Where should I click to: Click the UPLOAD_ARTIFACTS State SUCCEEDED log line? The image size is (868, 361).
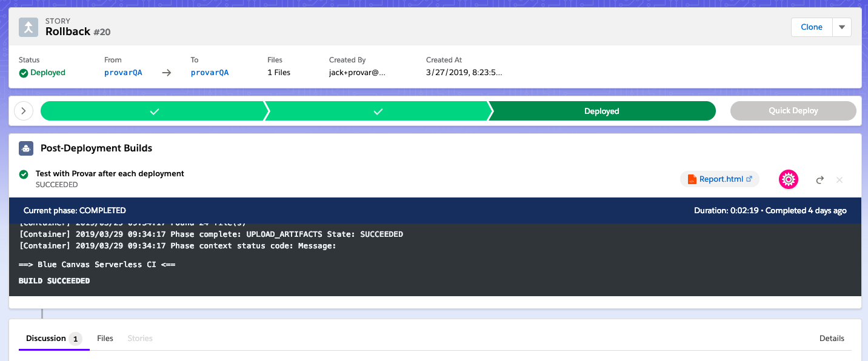point(211,234)
